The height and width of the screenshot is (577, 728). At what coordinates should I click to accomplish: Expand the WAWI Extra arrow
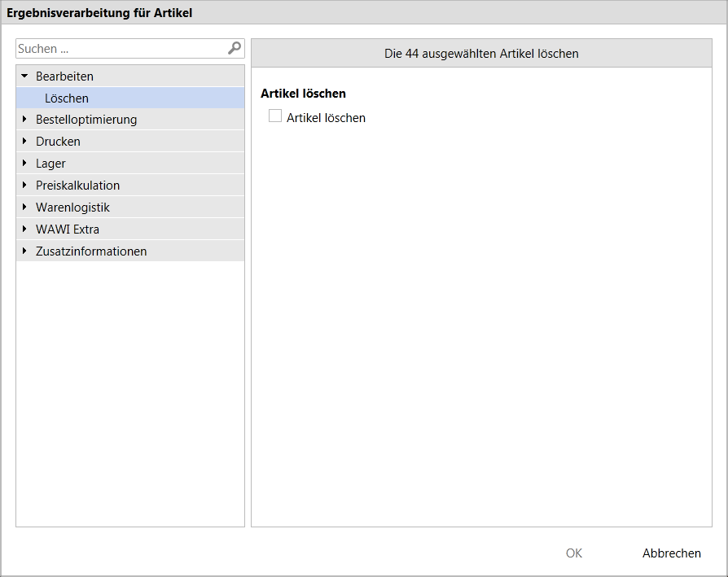(24, 229)
